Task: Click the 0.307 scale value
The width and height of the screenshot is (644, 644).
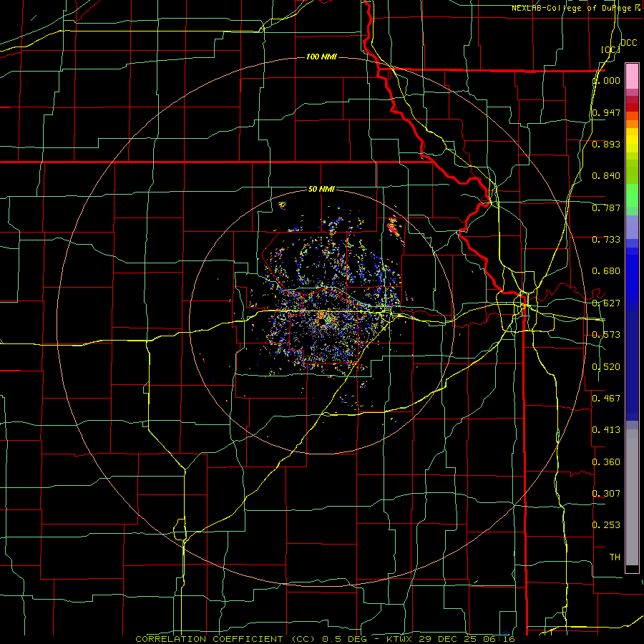Action: (606, 494)
